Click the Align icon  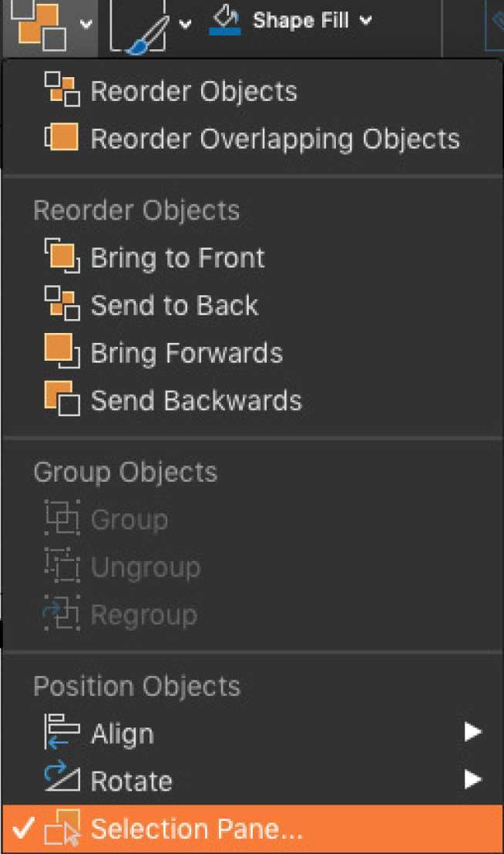coord(62,734)
